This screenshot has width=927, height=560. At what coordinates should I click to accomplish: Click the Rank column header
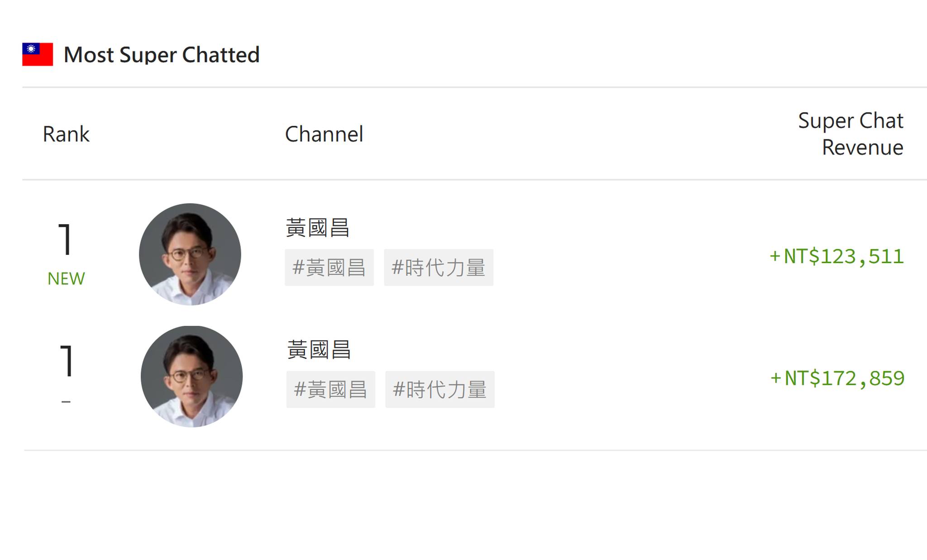coord(66,134)
